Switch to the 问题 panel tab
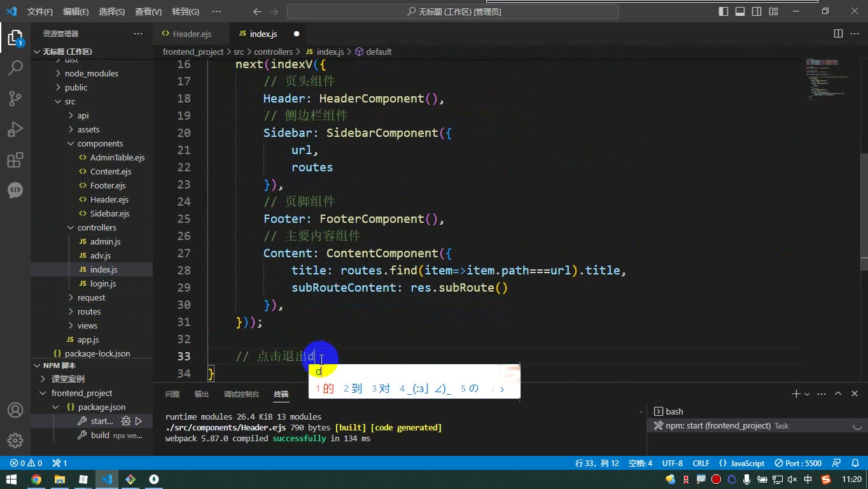The width and height of the screenshot is (868, 489). click(172, 394)
